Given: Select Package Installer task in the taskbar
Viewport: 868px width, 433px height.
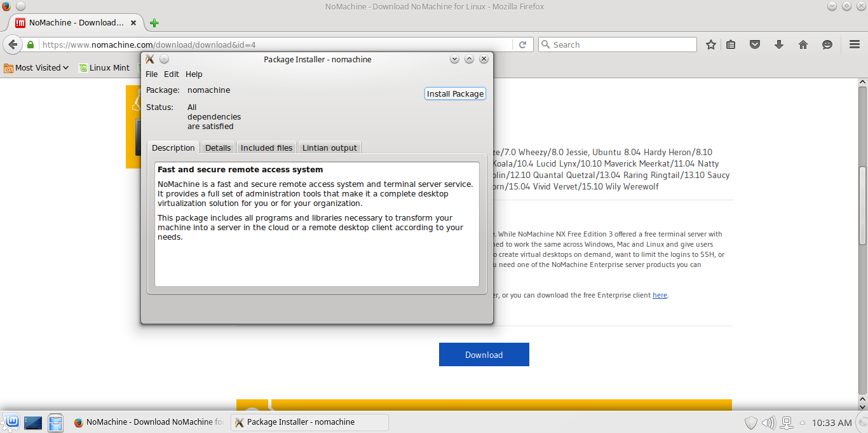Looking at the screenshot, I should (x=309, y=422).
